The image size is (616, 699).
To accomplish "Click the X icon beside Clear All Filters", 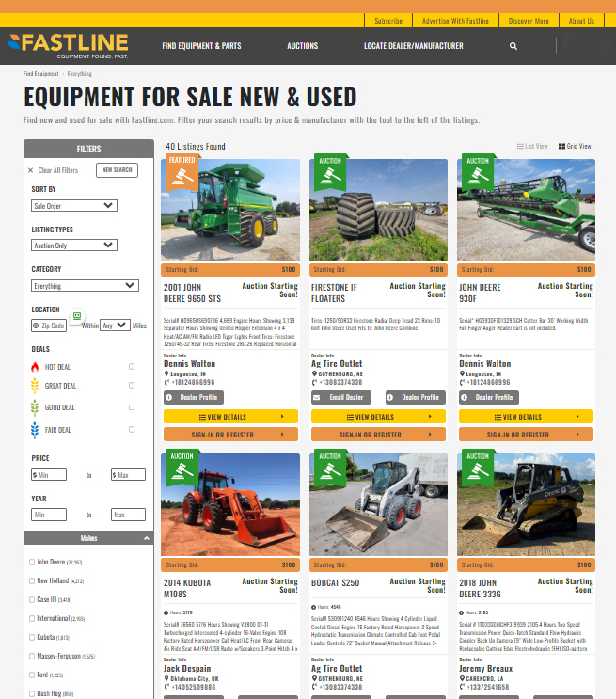I will coord(31,170).
